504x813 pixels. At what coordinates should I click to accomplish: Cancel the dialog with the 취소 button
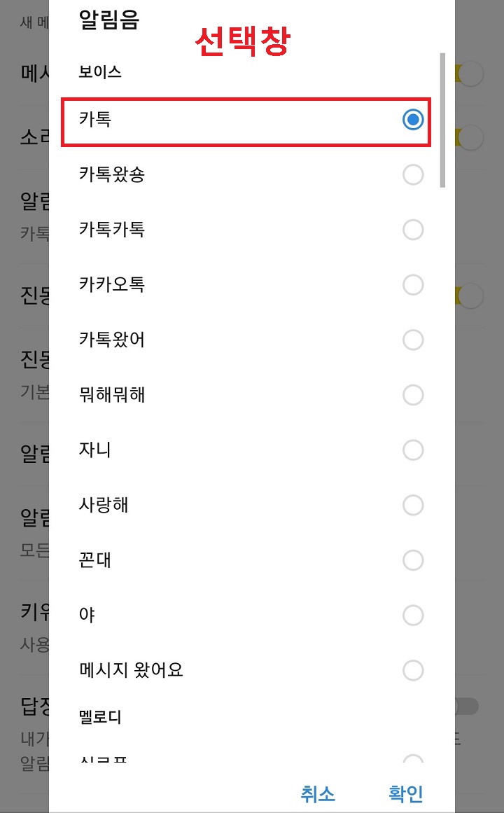coord(318,794)
